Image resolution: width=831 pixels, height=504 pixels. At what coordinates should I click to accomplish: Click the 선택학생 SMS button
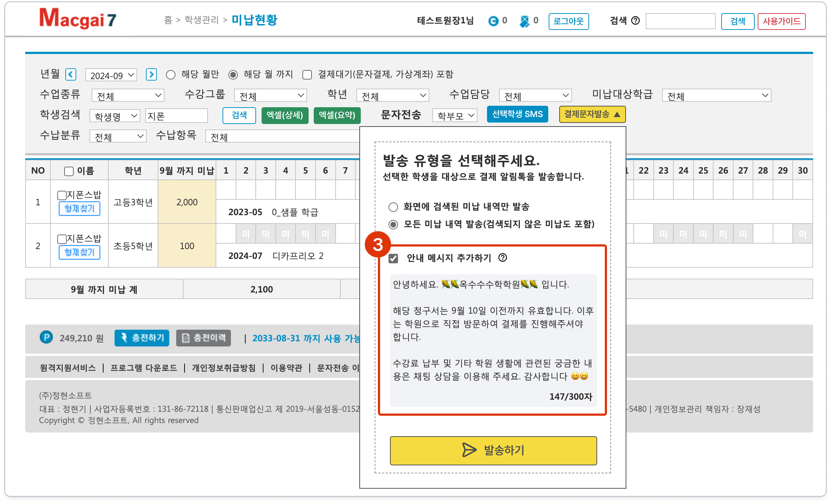(517, 115)
